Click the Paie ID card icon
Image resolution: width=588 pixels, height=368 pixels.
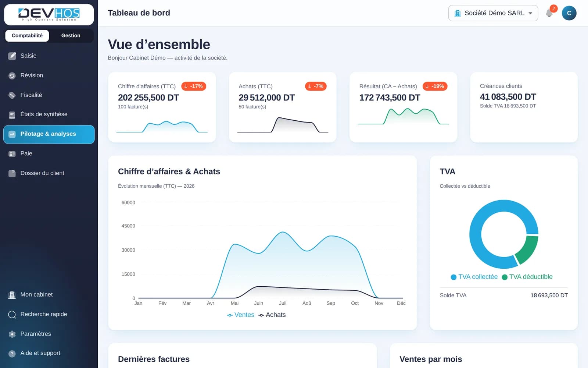pyautogui.click(x=12, y=154)
